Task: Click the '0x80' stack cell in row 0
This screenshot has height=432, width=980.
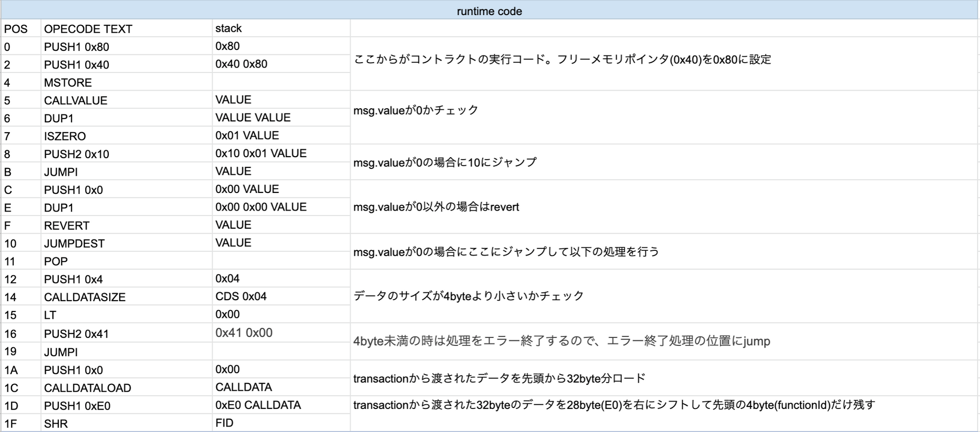Action: tap(281, 47)
